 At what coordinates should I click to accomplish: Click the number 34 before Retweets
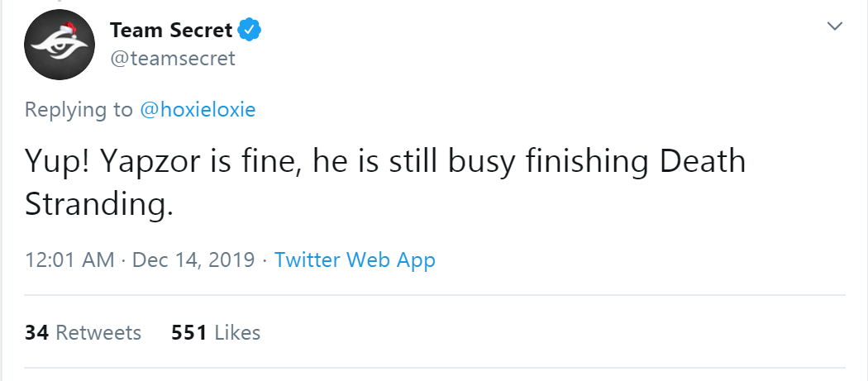point(36,332)
